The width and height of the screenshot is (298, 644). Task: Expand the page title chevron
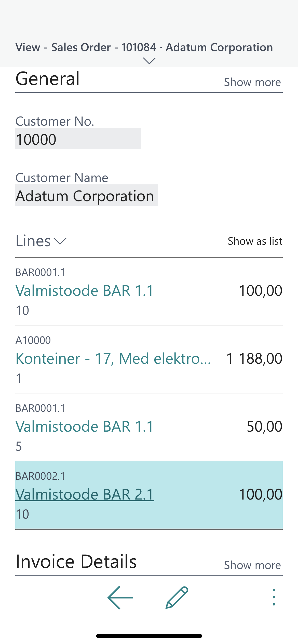click(x=149, y=61)
